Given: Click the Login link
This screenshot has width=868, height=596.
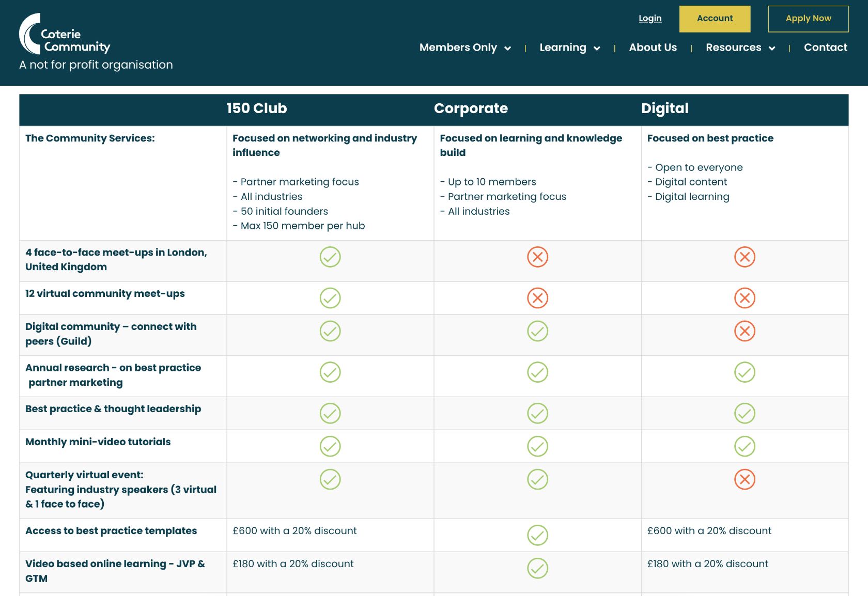Looking at the screenshot, I should tap(650, 19).
